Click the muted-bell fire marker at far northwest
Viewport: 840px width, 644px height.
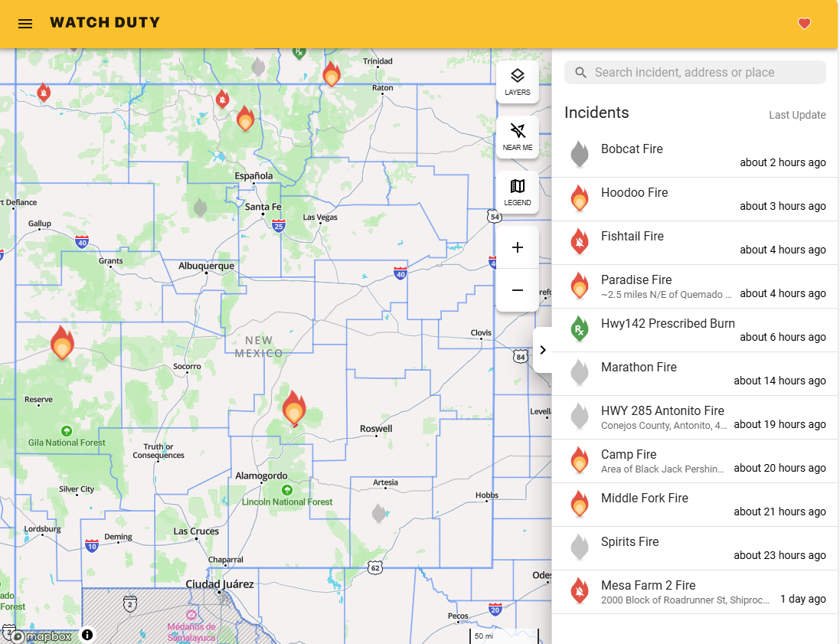(x=44, y=93)
